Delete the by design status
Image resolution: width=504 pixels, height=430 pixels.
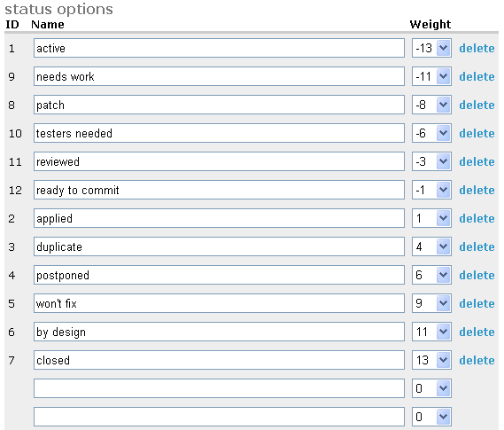[x=477, y=332]
